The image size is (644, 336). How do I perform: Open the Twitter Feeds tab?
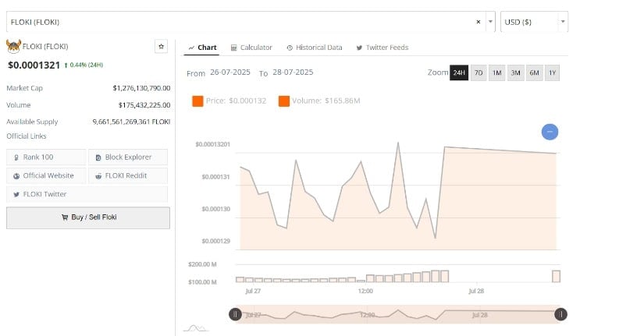(382, 48)
